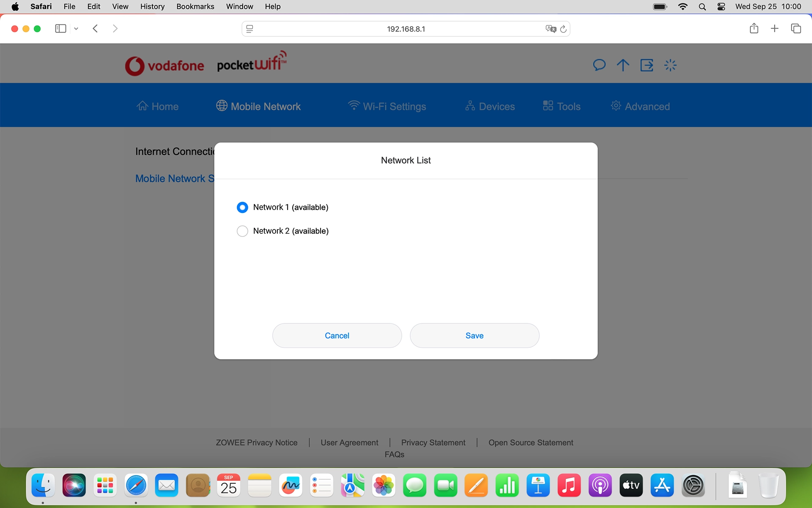Open the translate icon in address bar
812x508 pixels.
click(550, 29)
